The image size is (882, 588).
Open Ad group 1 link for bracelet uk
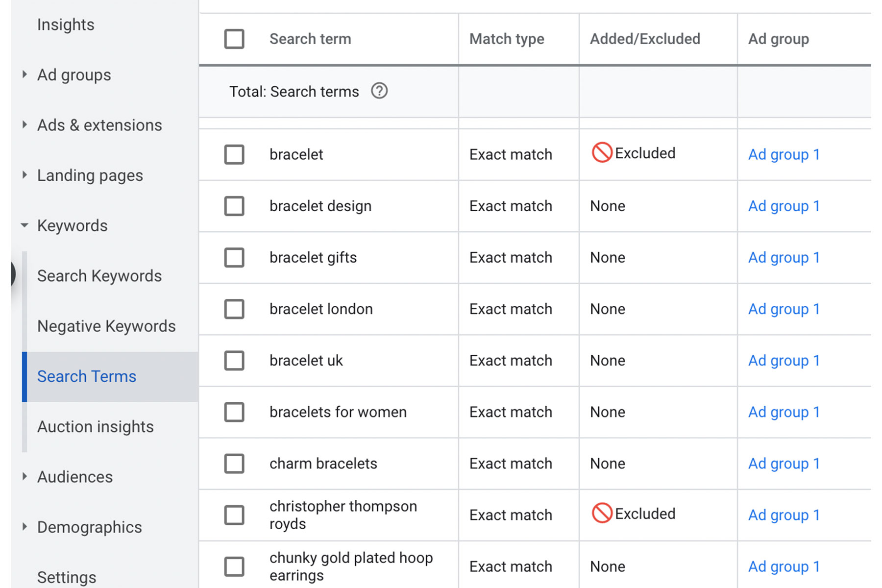click(784, 361)
